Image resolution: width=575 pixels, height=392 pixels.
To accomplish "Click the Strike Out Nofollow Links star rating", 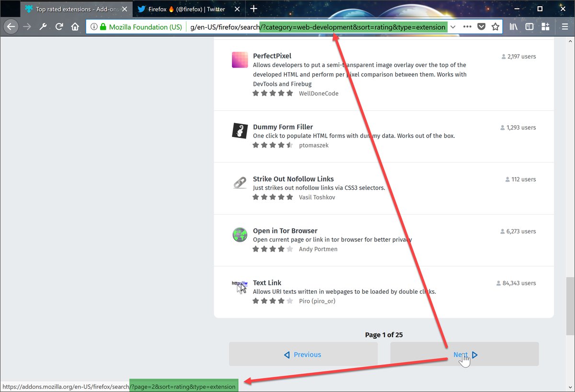I will click(x=273, y=197).
